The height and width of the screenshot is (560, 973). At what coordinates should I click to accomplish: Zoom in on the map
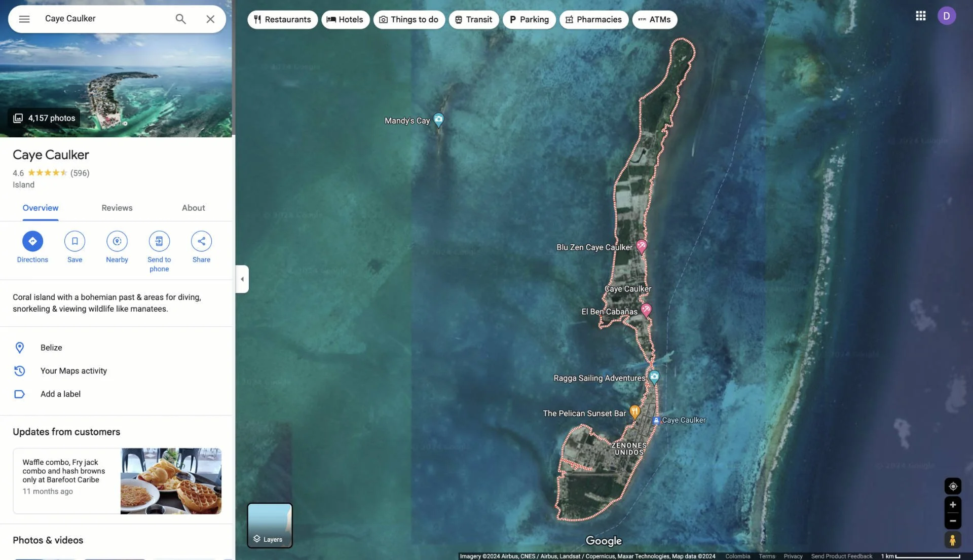953,505
